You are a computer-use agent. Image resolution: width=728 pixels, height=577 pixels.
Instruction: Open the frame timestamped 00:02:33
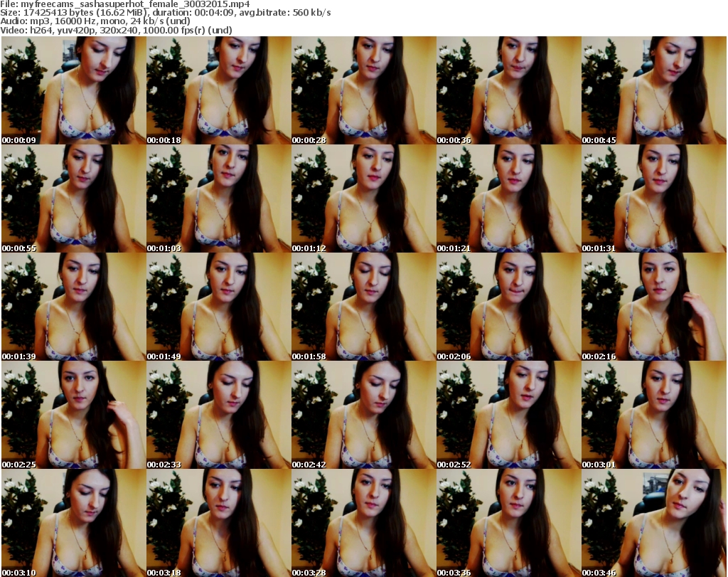click(x=219, y=415)
